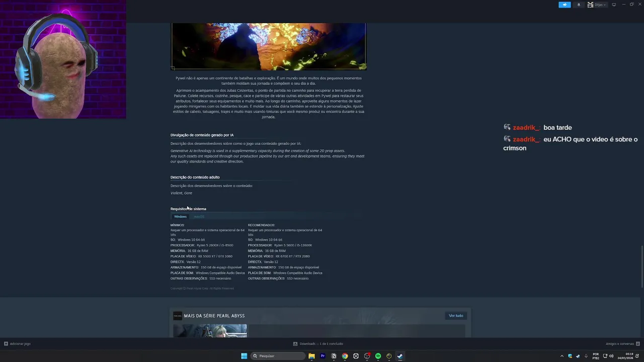Open Steam announcements megaphone button
The width and height of the screenshot is (644, 362).
click(x=565, y=5)
